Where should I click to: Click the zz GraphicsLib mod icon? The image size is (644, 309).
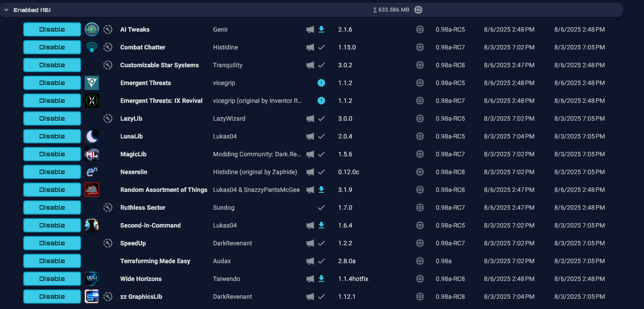point(92,297)
